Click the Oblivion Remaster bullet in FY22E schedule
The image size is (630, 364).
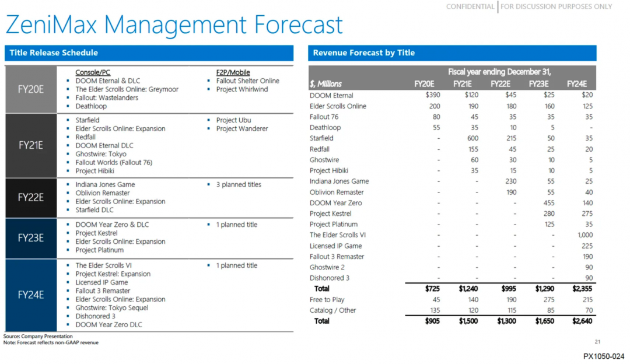coord(102,193)
